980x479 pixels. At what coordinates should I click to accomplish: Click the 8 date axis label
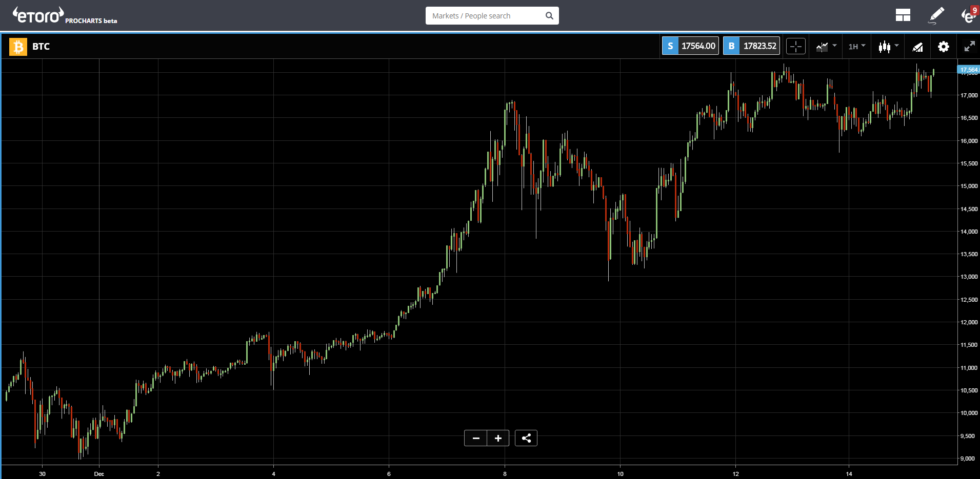click(505, 474)
